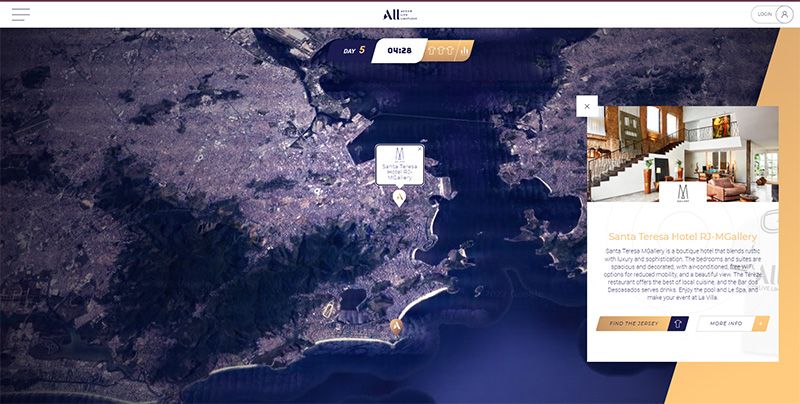
Task: Open the leaderboard bar chart icon
Action: click(465, 50)
